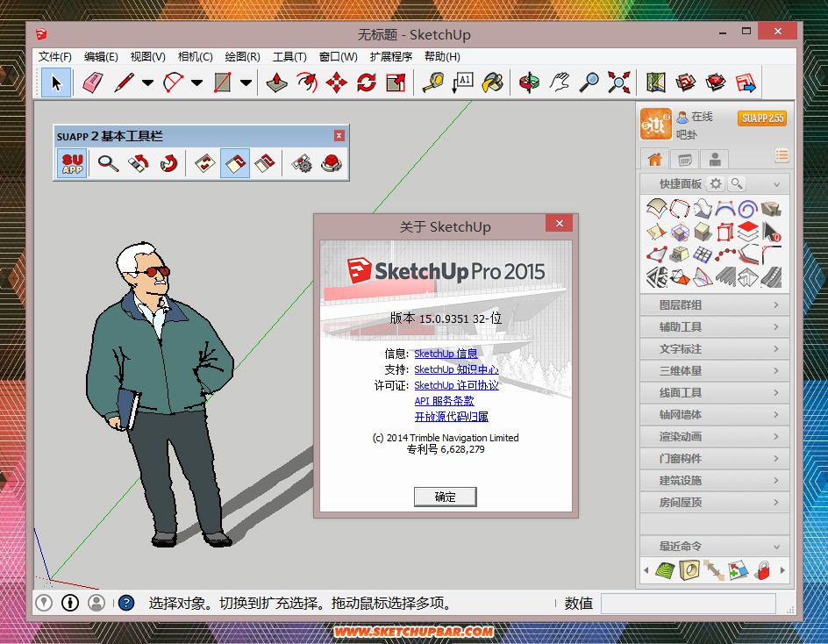Open the blue help question mark icon
This screenshot has width=828, height=644.
click(126, 603)
